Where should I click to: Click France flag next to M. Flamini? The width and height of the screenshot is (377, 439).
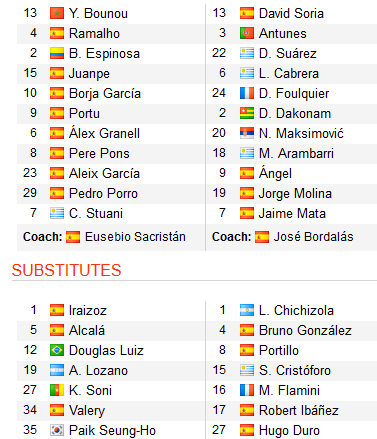(x=247, y=390)
